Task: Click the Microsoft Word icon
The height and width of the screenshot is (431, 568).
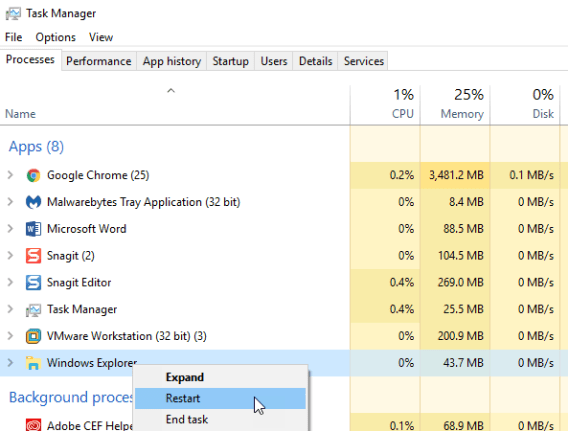Action: pyautogui.click(x=33, y=229)
